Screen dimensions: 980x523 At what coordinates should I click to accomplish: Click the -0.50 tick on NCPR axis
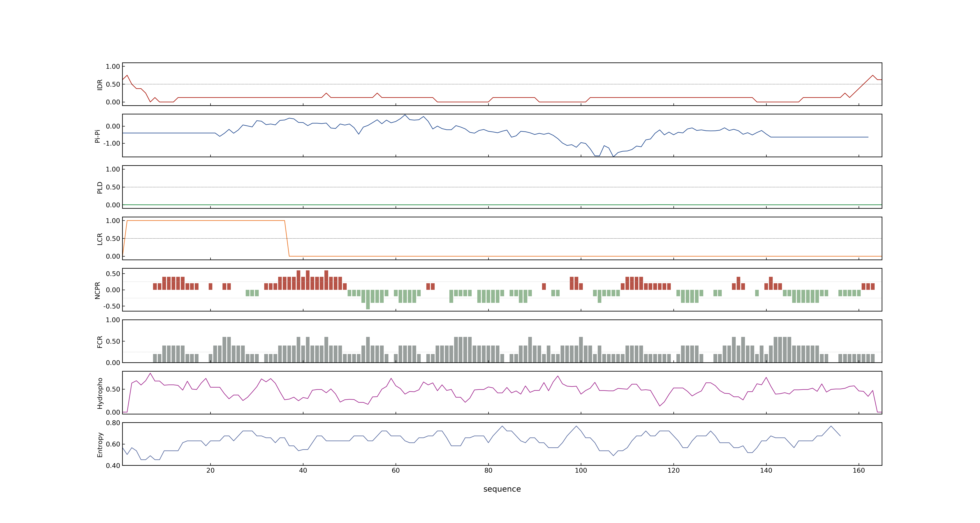[x=111, y=306]
